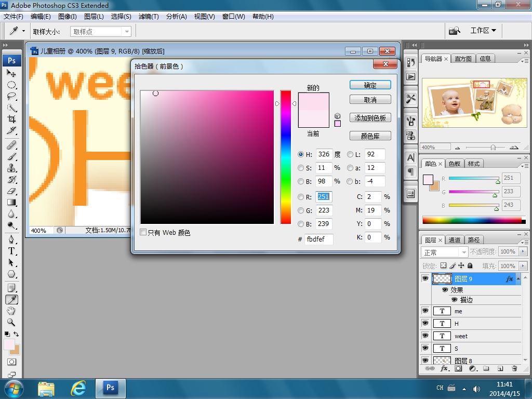Hide the weet text layer
The image size is (532, 399).
[425, 336]
